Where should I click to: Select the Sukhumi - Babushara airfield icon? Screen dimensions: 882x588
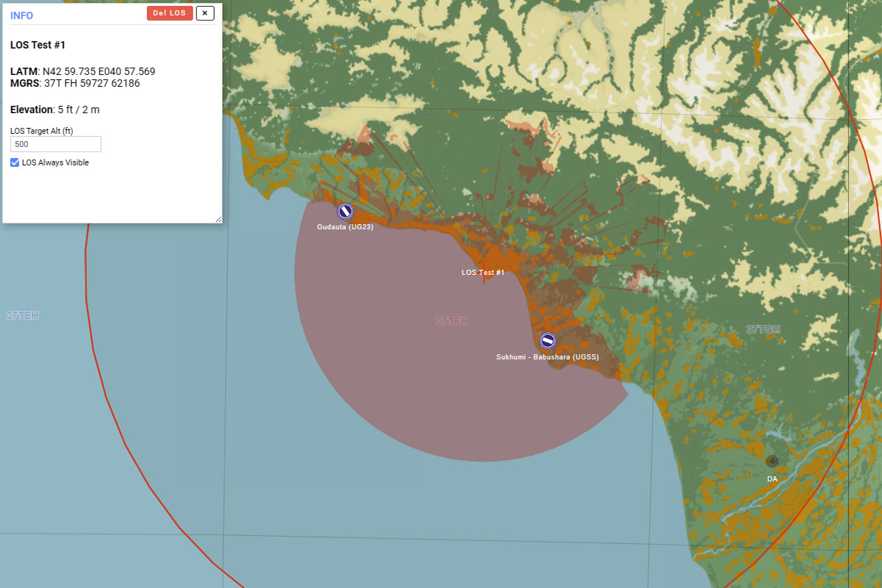coord(548,340)
